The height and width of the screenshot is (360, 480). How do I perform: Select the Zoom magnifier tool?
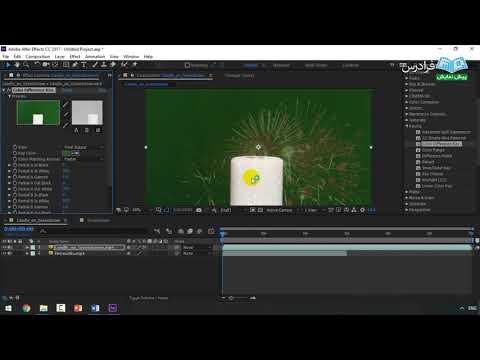tap(26, 65)
